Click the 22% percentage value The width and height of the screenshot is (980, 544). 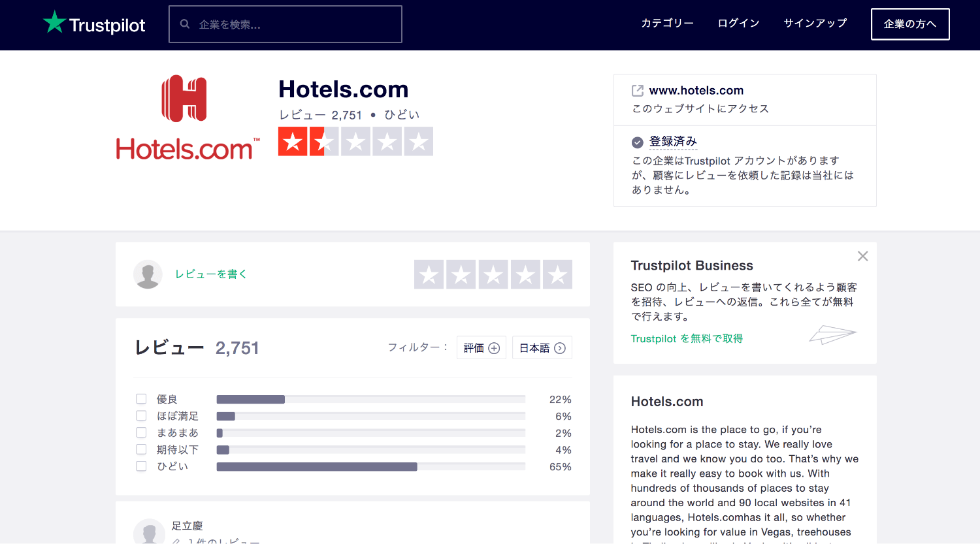coord(561,400)
